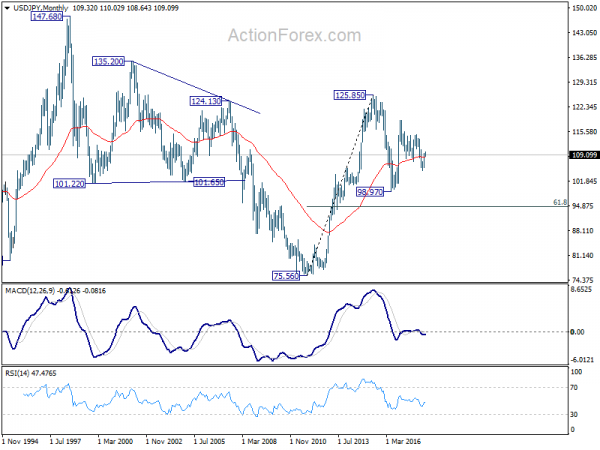
Task: Click the RSI 30 axis level
Action: coord(574,414)
